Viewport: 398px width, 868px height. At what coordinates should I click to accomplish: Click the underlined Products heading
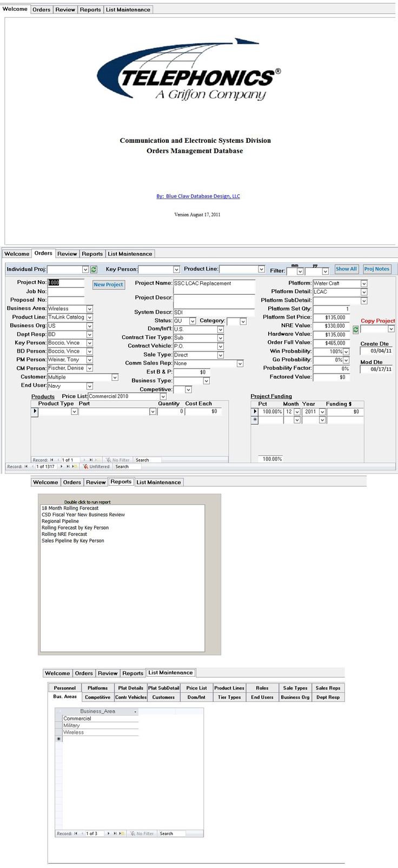pyautogui.click(x=43, y=396)
